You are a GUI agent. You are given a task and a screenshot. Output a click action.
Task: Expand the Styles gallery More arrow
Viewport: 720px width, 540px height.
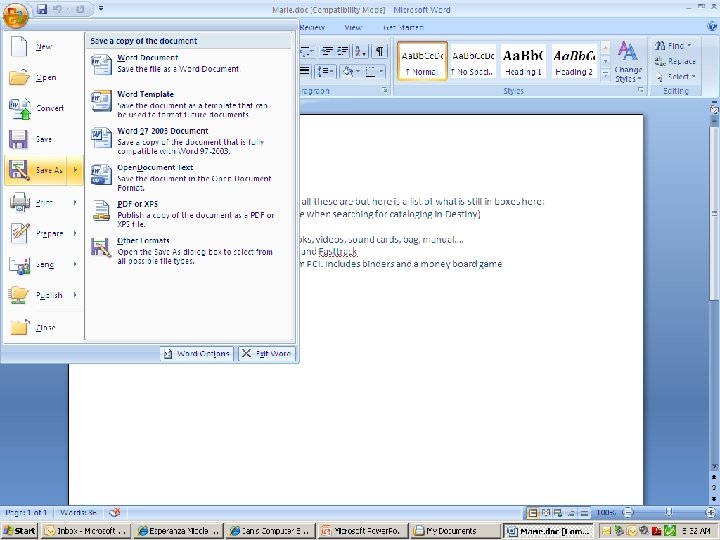[605, 74]
